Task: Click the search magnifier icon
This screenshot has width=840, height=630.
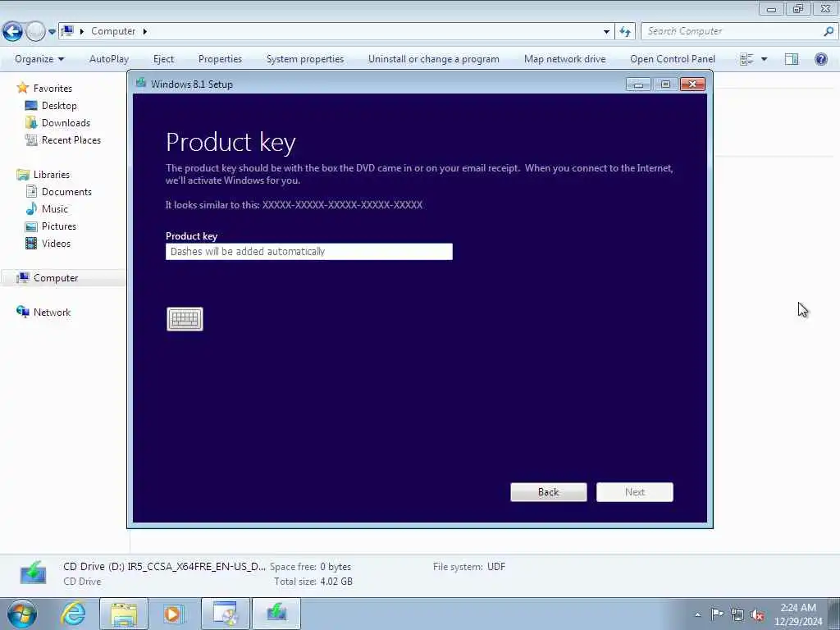Action: (x=829, y=31)
